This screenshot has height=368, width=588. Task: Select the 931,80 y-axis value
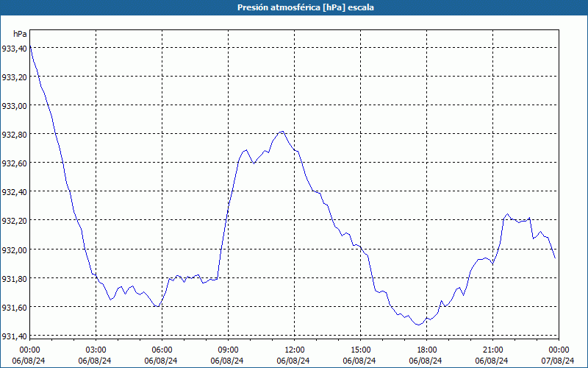point(14,279)
